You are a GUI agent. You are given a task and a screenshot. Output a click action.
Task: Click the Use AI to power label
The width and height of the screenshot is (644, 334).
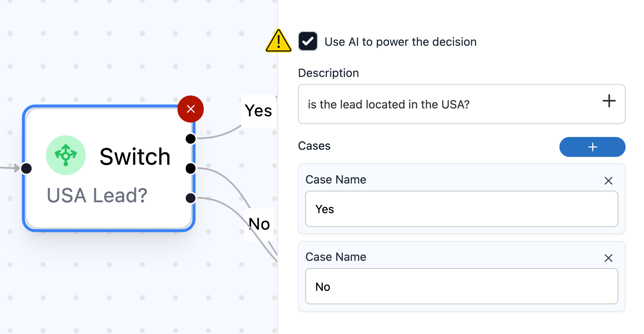(x=400, y=42)
